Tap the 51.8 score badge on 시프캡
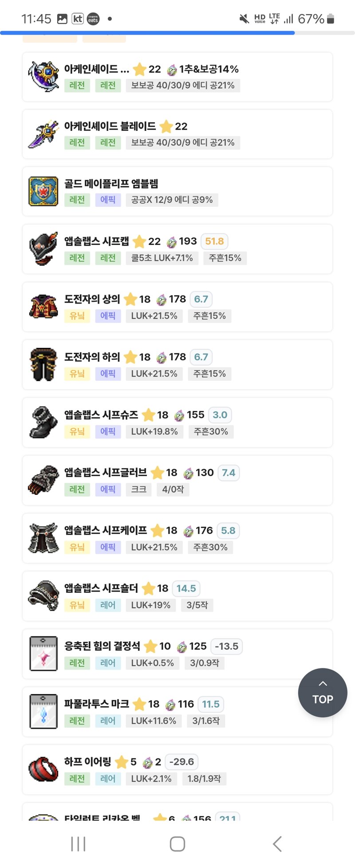355x868 pixels. pyautogui.click(x=214, y=241)
